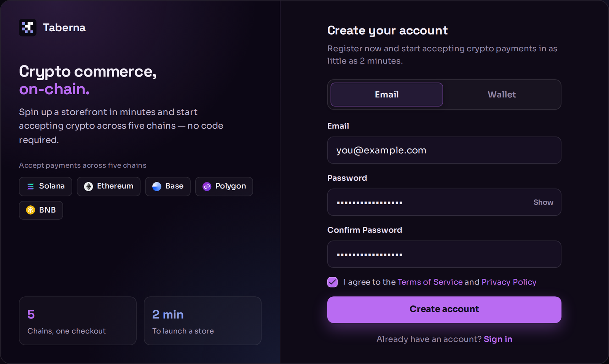This screenshot has width=609, height=364.
Task: Focus the Password input field
Action: point(444,202)
